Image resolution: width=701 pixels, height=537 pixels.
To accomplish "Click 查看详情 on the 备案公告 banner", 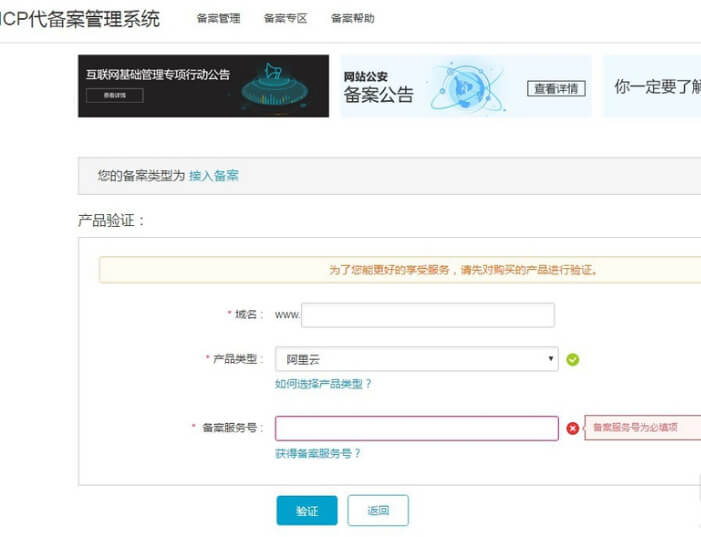I will [556, 88].
